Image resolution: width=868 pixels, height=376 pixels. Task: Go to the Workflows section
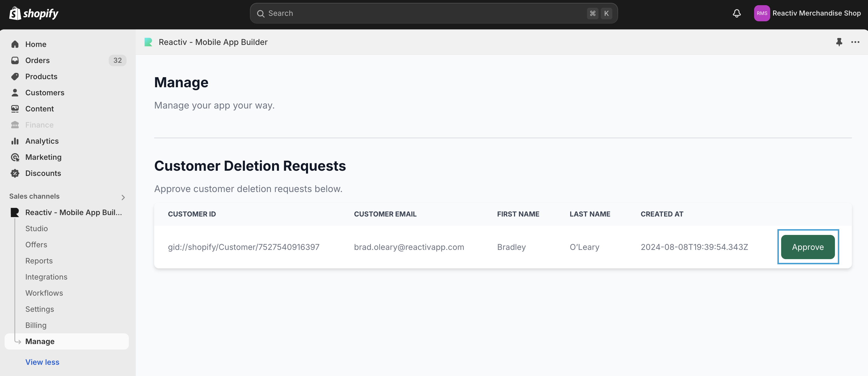[44, 293]
